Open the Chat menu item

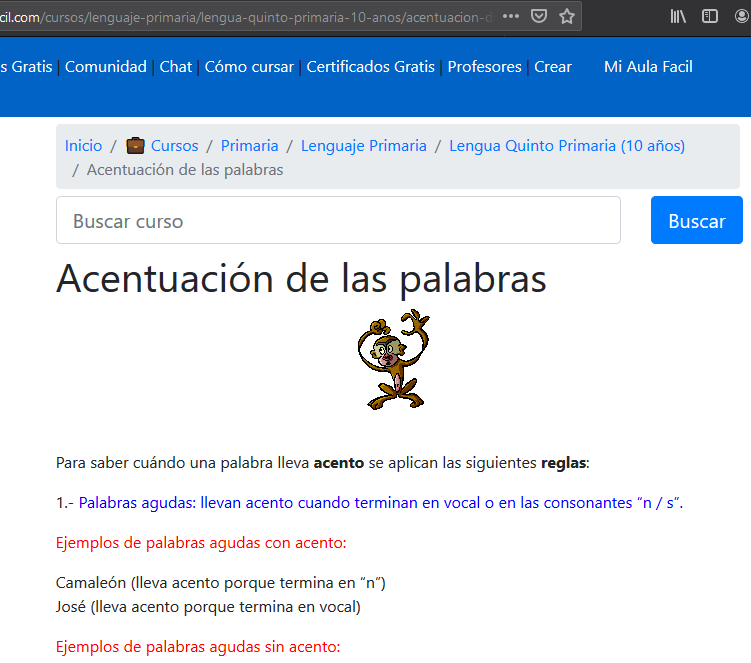[176, 67]
